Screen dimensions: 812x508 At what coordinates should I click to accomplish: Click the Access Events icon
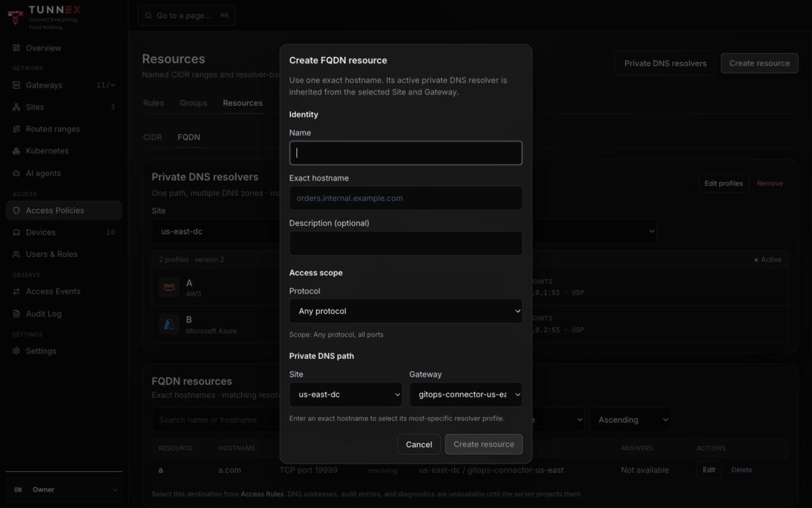click(x=16, y=292)
